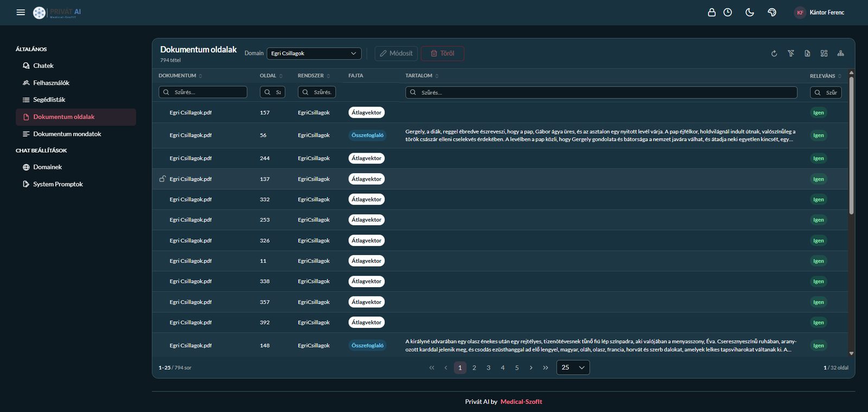868x412 pixels.
Task: Select Dokumentum oldalak sidebar item
Action: [x=76, y=117]
